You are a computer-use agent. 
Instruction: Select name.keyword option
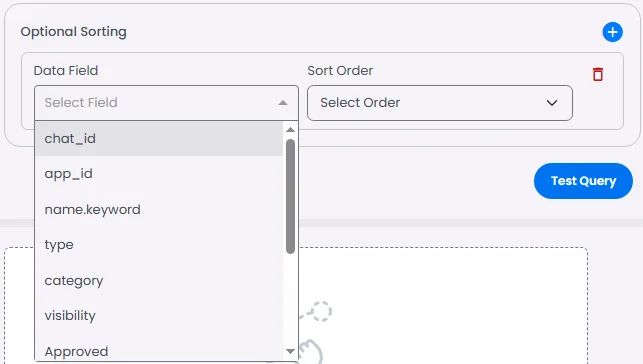pyautogui.click(x=159, y=209)
